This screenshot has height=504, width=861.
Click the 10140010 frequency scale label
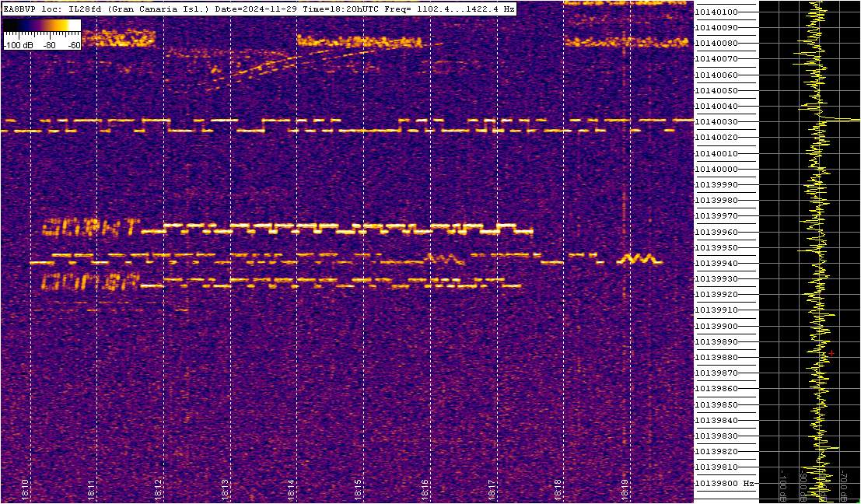[x=716, y=153]
